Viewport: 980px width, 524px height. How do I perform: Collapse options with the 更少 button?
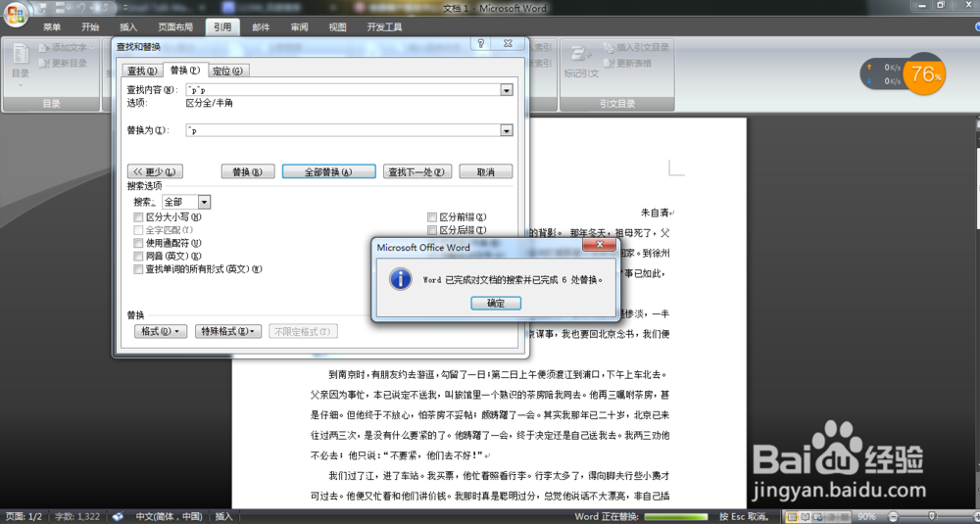pyautogui.click(x=155, y=171)
